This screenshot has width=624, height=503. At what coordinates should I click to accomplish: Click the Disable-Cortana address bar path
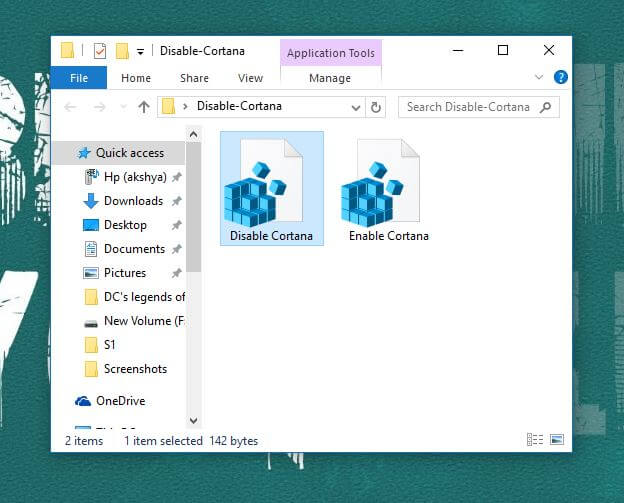tap(240, 106)
